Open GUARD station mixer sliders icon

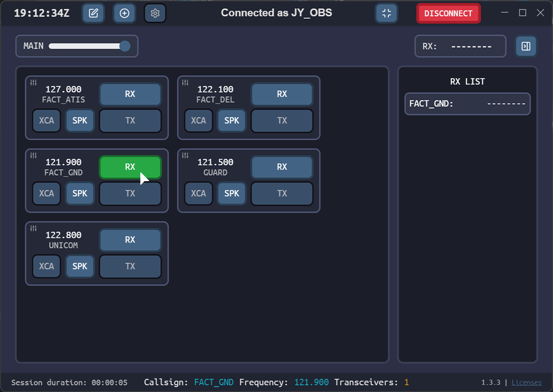[x=185, y=155]
